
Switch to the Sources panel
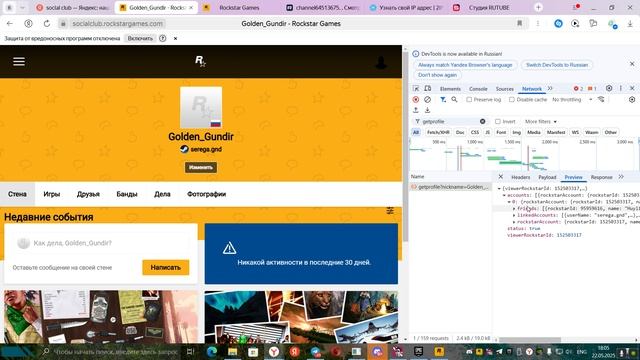[504, 89]
